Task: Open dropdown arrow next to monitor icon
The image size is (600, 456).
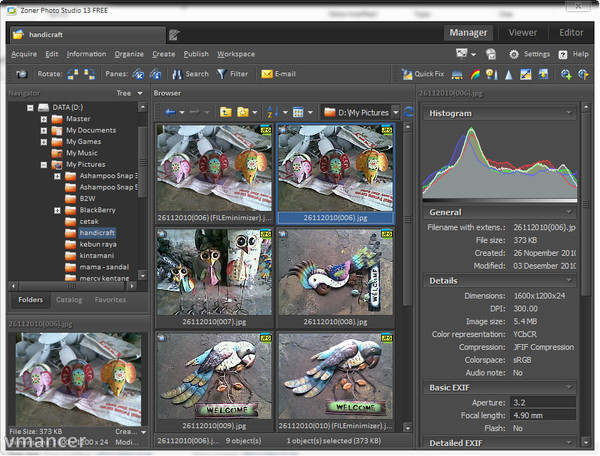Action: pyautogui.click(x=473, y=54)
